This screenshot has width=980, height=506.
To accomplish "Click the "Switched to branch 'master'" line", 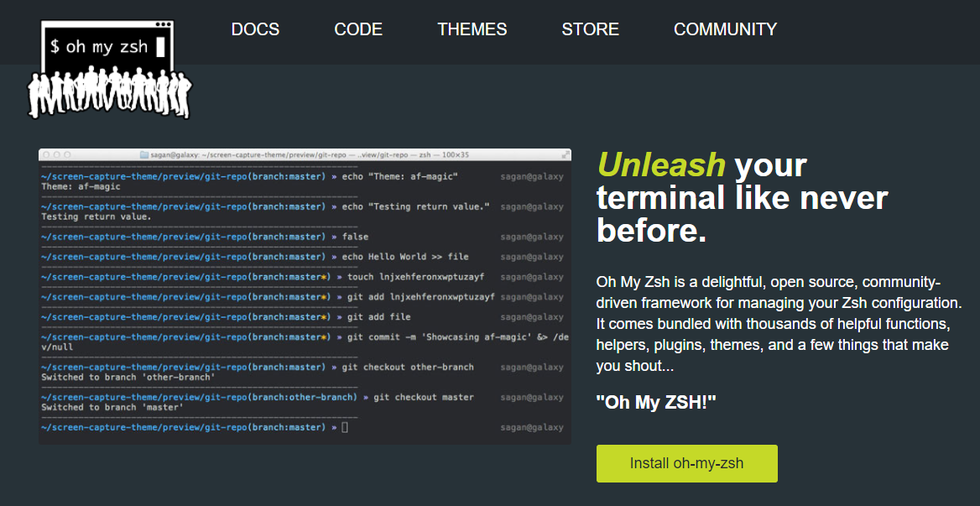I will [x=112, y=407].
